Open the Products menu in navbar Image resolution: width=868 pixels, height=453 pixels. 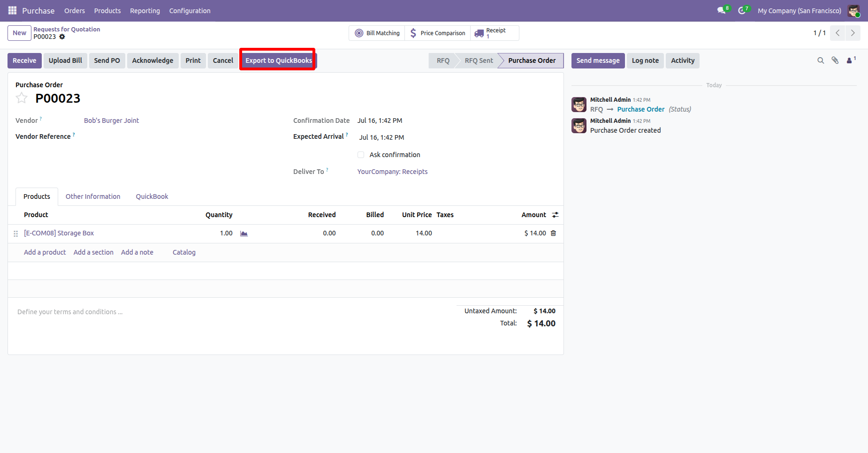(107, 10)
